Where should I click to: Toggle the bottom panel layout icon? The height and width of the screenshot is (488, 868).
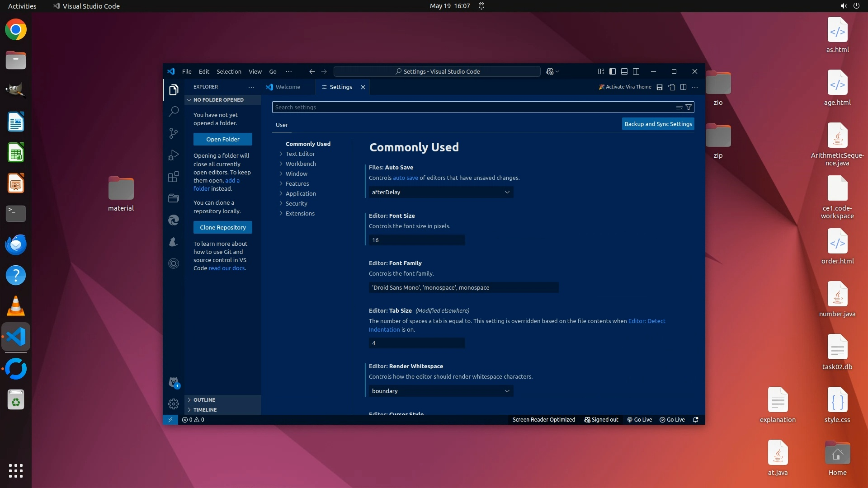tap(624, 71)
